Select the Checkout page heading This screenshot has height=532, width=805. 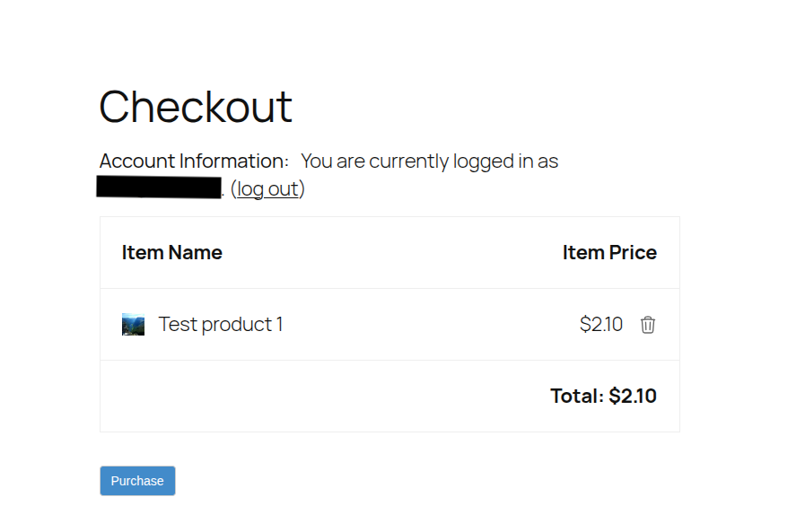[196, 108]
